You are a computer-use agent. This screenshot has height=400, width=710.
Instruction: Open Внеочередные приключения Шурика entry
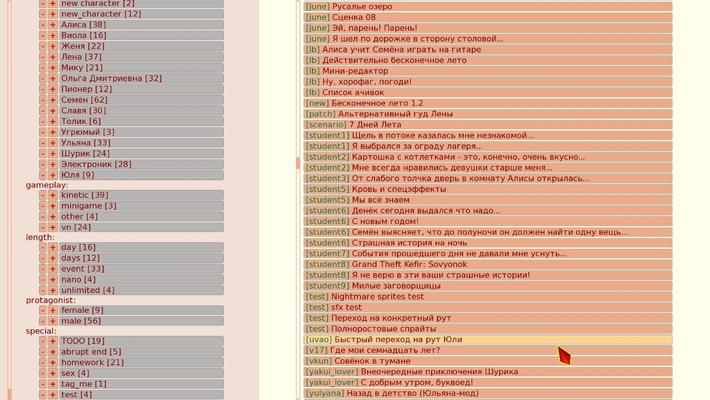pyautogui.click(x=488, y=372)
